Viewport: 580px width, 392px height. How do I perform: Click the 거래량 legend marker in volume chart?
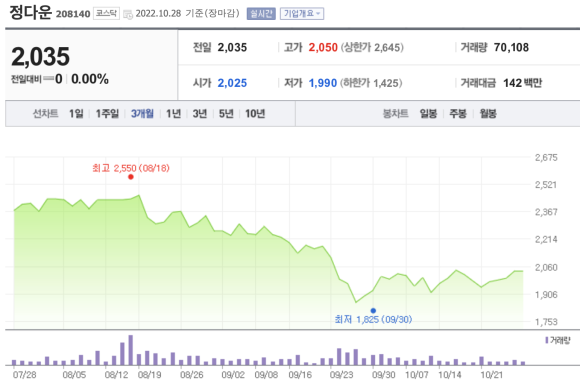[547, 340]
